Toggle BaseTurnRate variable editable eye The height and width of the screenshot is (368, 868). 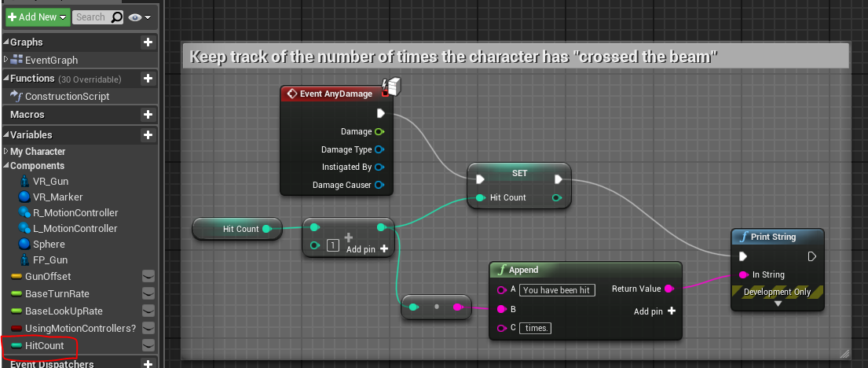147,293
